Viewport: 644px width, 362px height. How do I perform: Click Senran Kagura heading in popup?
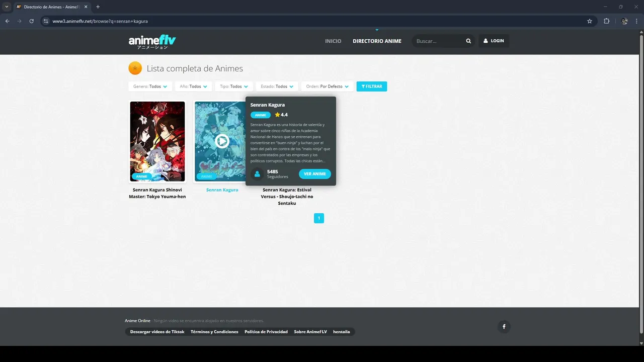[x=268, y=105]
